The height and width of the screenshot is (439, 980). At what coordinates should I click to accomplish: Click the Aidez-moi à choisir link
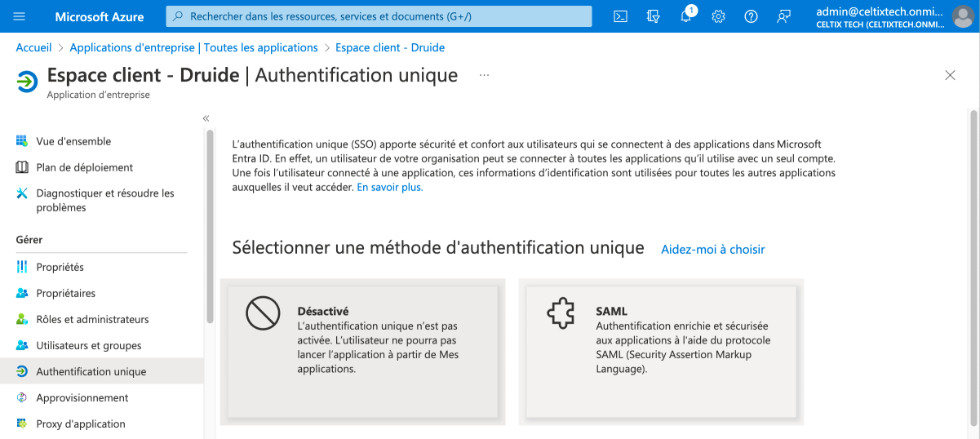coord(712,249)
